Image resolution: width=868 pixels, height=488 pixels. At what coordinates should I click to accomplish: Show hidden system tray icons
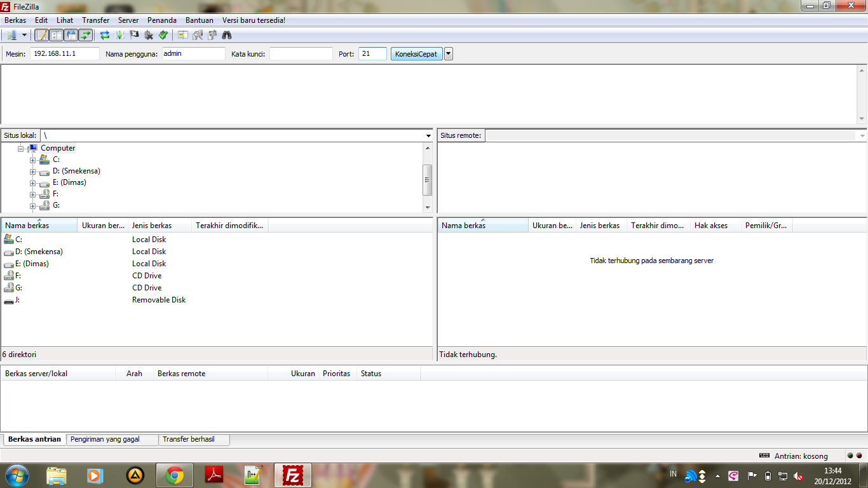717,476
